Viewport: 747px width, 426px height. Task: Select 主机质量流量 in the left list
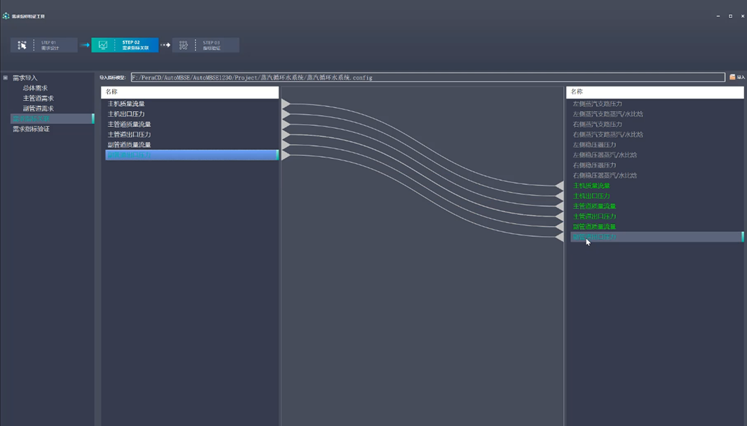click(126, 104)
